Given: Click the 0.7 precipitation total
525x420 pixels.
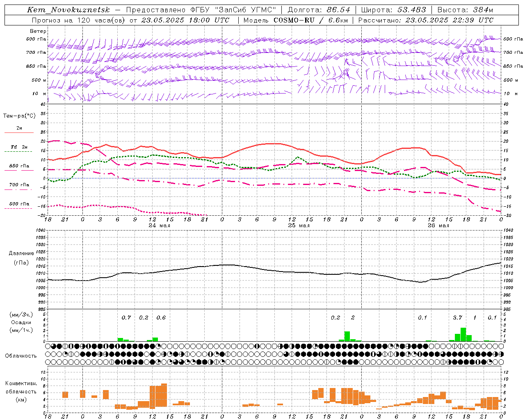Looking at the screenshot, I should 126,317.
